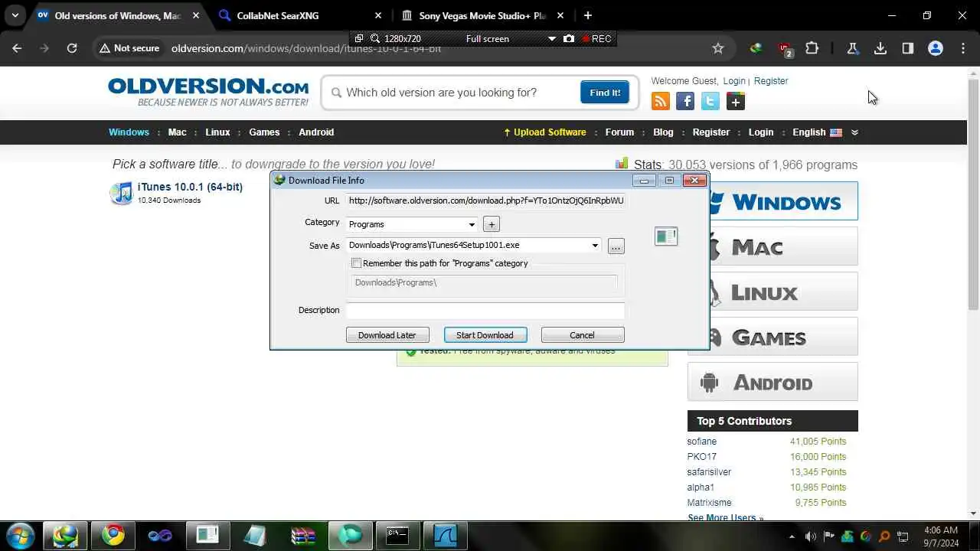The width and height of the screenshot is (980, 551).
Task: Click the volume icon in system tray
Action: [x=811, y=536]
